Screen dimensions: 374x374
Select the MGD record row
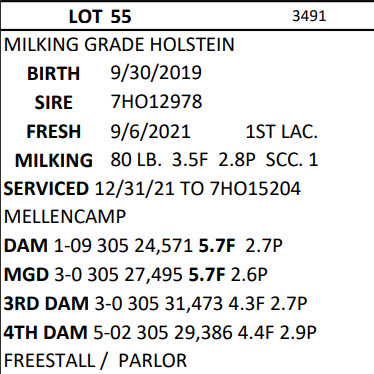pos(136,275)
